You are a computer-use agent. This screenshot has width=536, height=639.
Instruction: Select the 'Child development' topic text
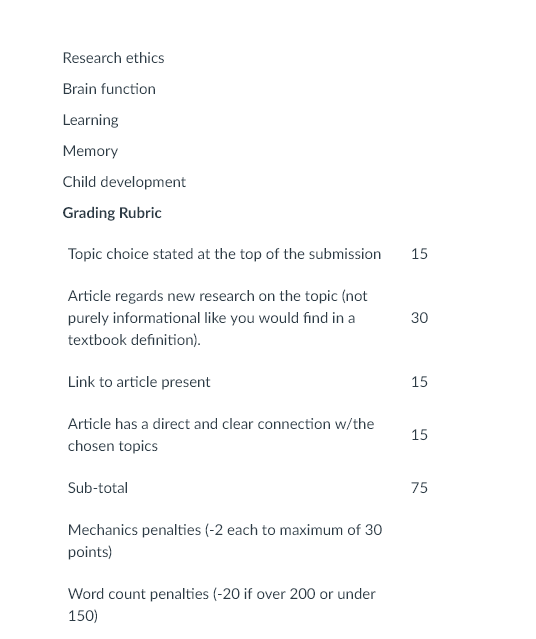coord(124,182)
